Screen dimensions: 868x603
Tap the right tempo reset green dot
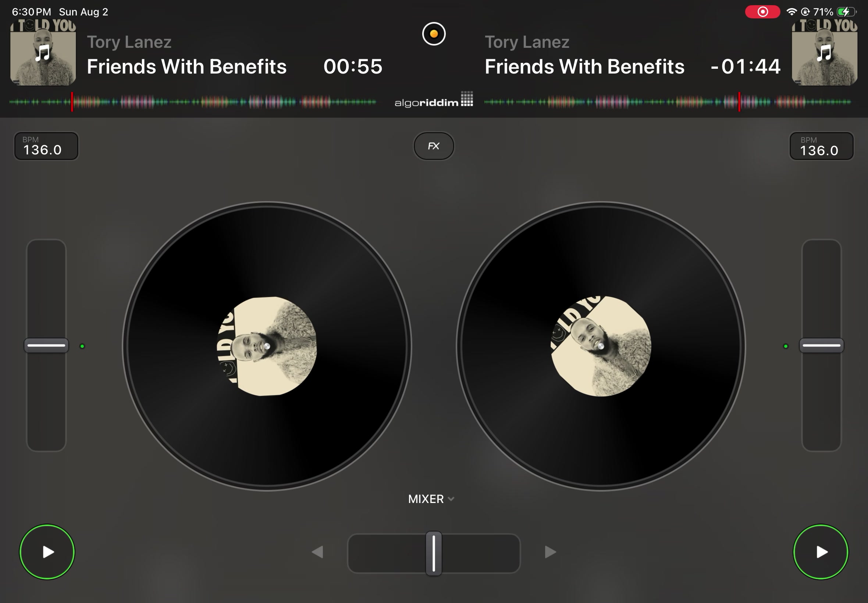click(x=786, y=346)
